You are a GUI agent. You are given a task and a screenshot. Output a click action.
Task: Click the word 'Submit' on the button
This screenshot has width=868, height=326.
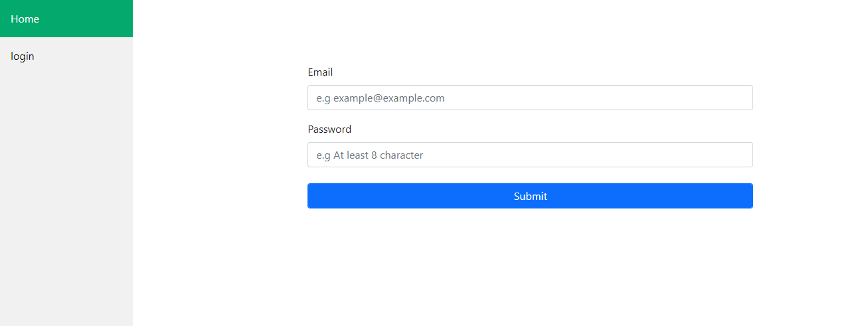pos(530,196)
